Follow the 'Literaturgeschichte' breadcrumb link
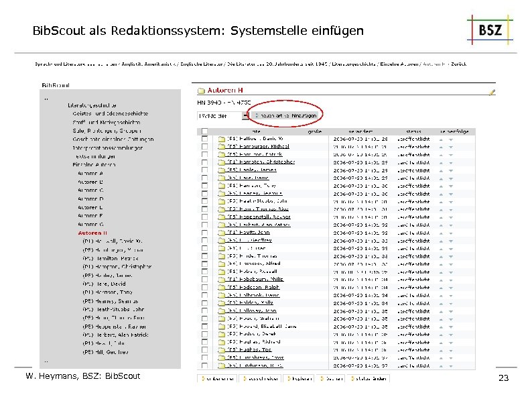 [354, 64]
